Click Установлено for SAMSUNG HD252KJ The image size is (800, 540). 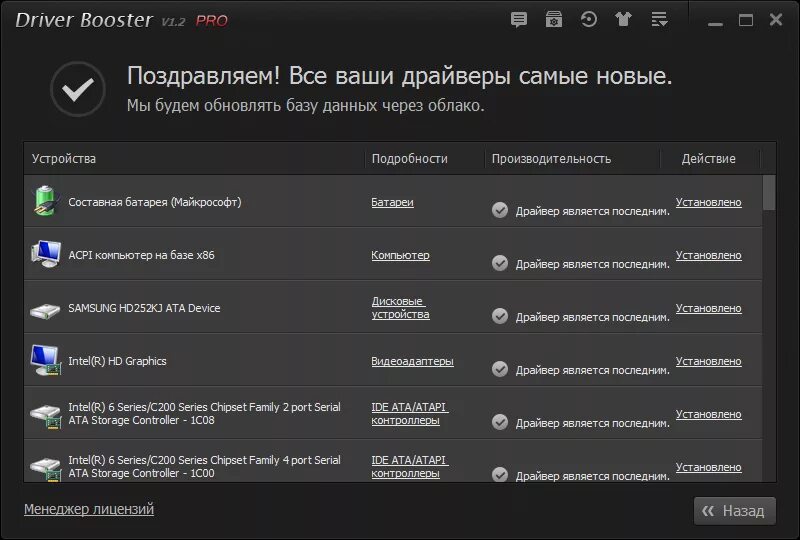coord(708,308)
